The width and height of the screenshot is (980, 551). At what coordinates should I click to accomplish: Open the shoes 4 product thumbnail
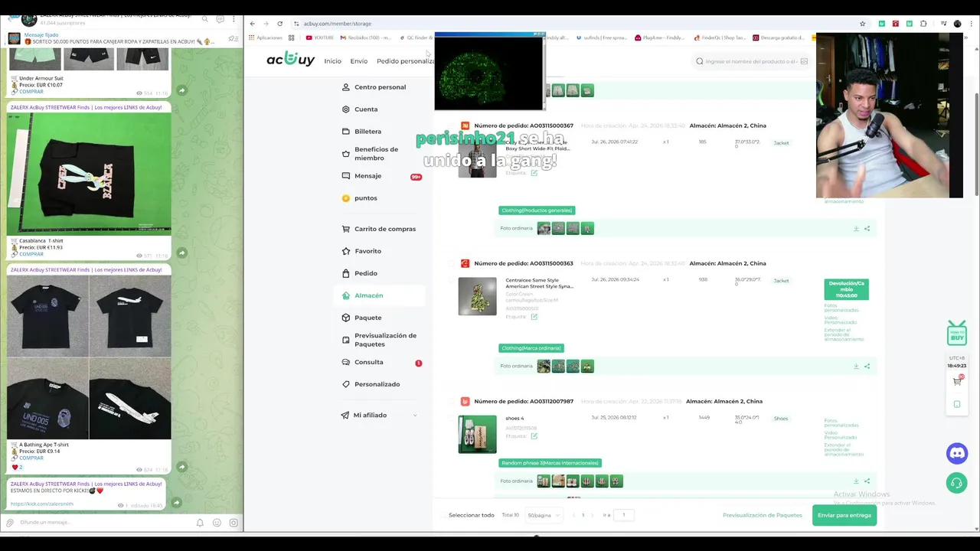tap(477, 434)
